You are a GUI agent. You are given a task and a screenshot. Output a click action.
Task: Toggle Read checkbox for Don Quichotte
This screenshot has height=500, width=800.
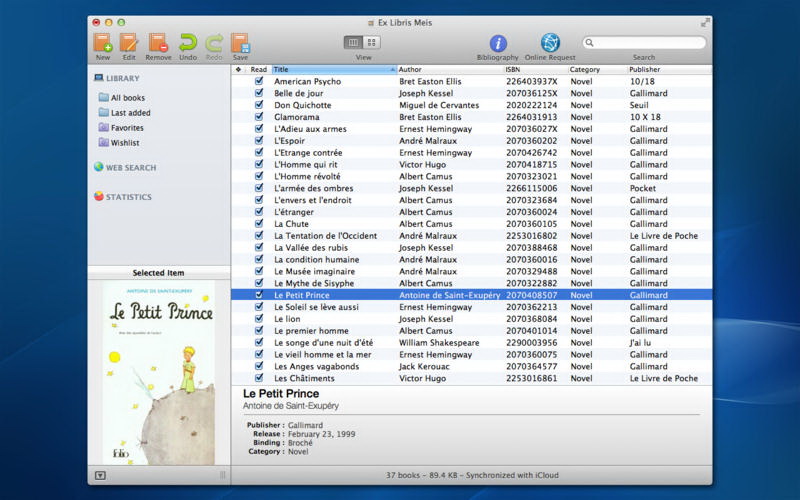click(259, 105)
